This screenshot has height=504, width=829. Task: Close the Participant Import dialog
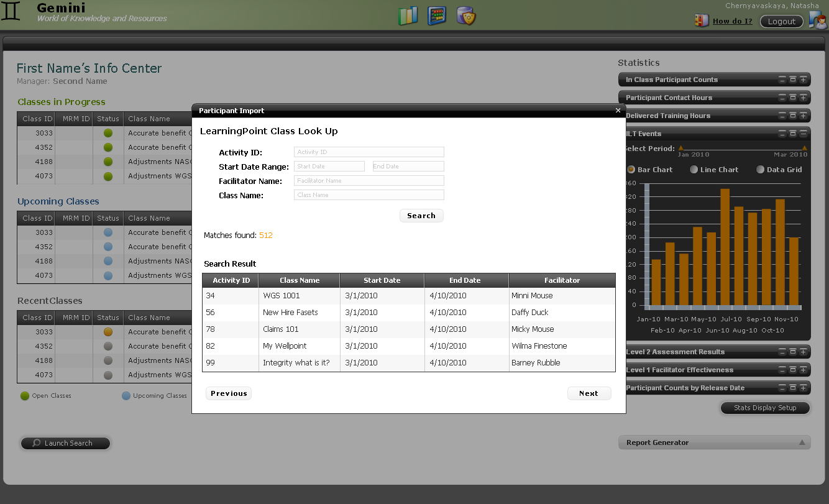[x=618, y=110]
